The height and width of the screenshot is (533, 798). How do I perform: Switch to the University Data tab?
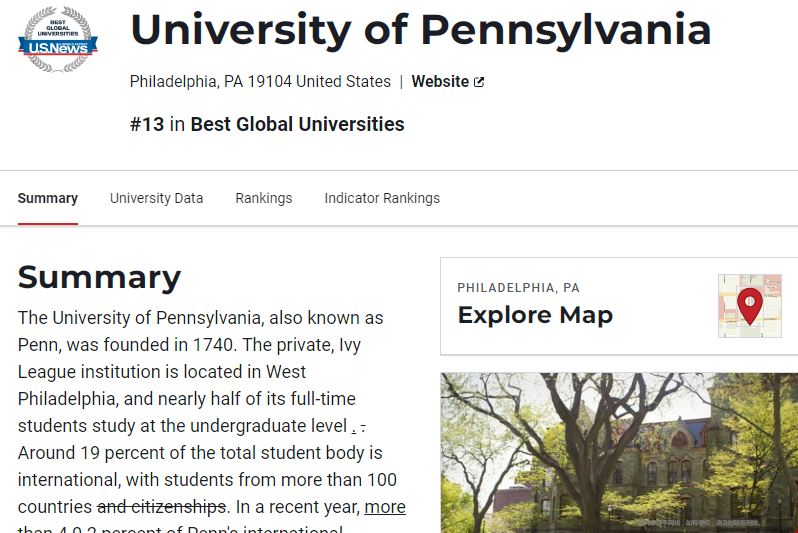click(x=156, y=198)
